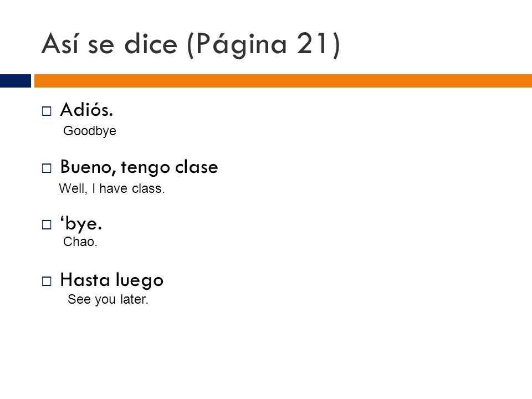
Task: Click the word later in the last translation
Action: coord(134,299)
